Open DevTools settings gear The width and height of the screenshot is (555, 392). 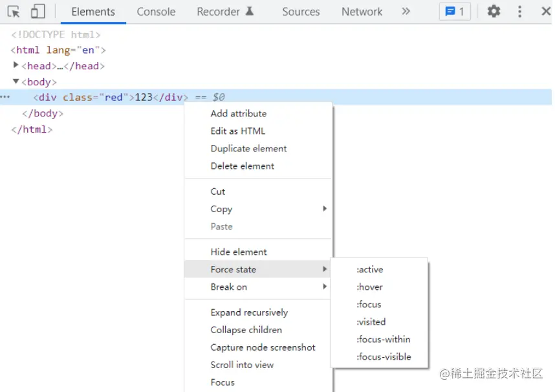pos(494,12)
